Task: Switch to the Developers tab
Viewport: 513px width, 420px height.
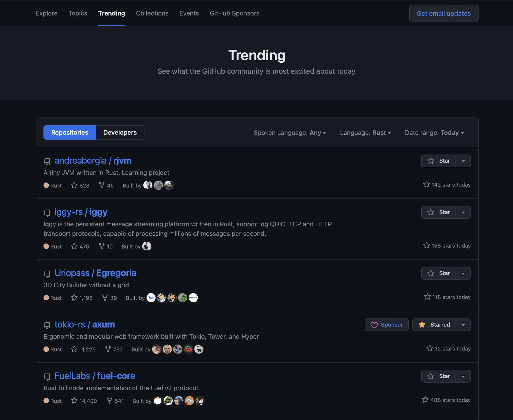Action: [x=120, y=133]
